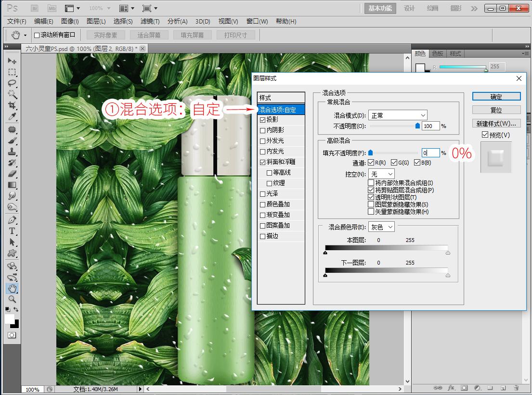Click the 确定 button to confirm
532x395 pixels.
tap(496, 97)
